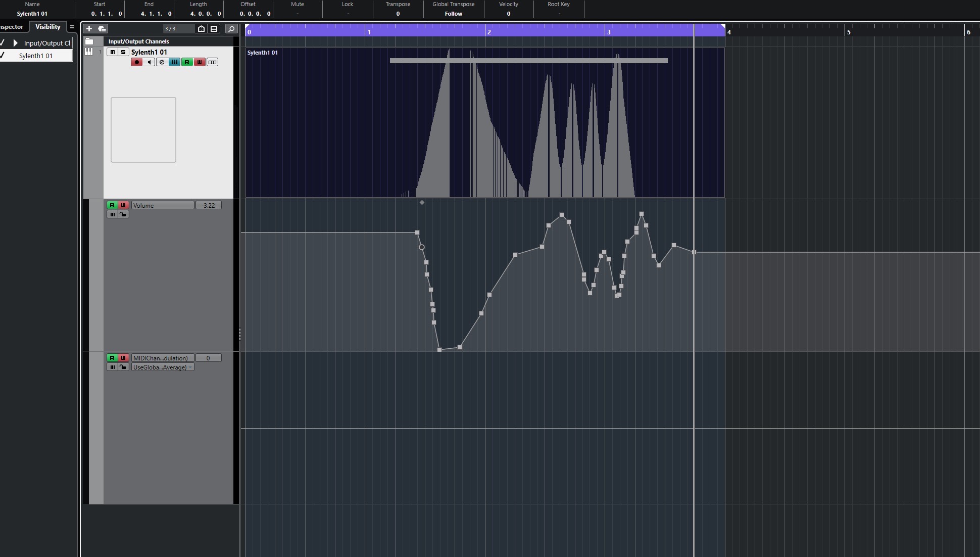Click the Volume value showing -3.22
980x557 pixels.
208,205
